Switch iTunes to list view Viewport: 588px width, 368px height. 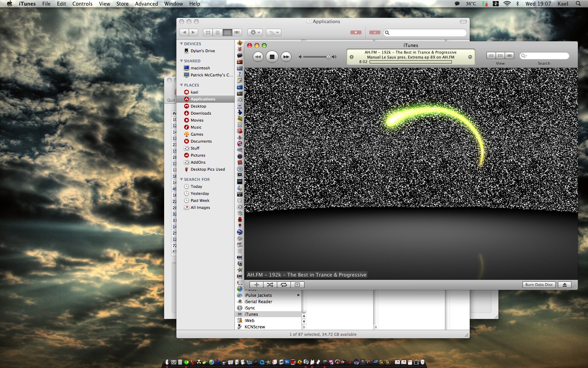pyautogui.click(x=491, y=56)
